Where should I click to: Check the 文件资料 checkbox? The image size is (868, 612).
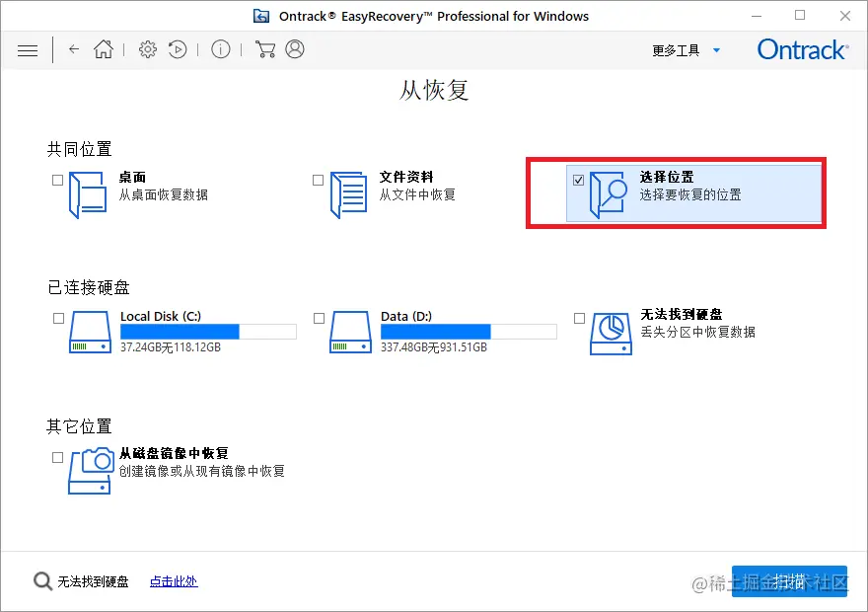point(318,180)
